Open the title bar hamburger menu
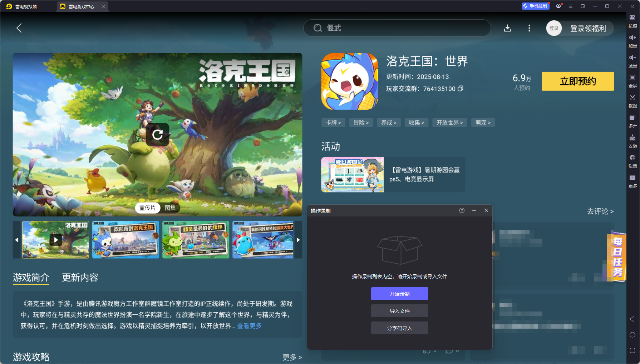The width and height of the screenshot is (640, 364). [x=571, y=6]
